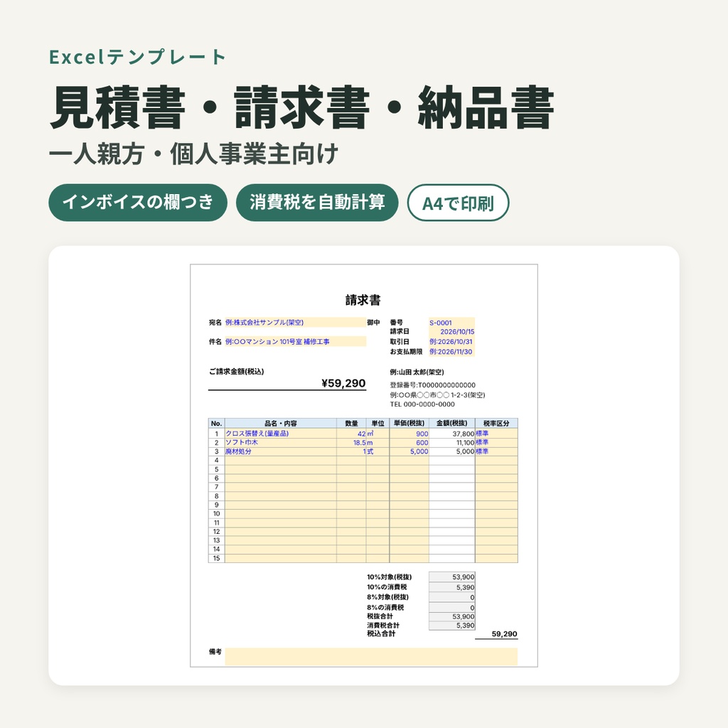Screen dimensions: 728x728
Task: Click the 消費税合計 label
Action: [x=383, y=626]
